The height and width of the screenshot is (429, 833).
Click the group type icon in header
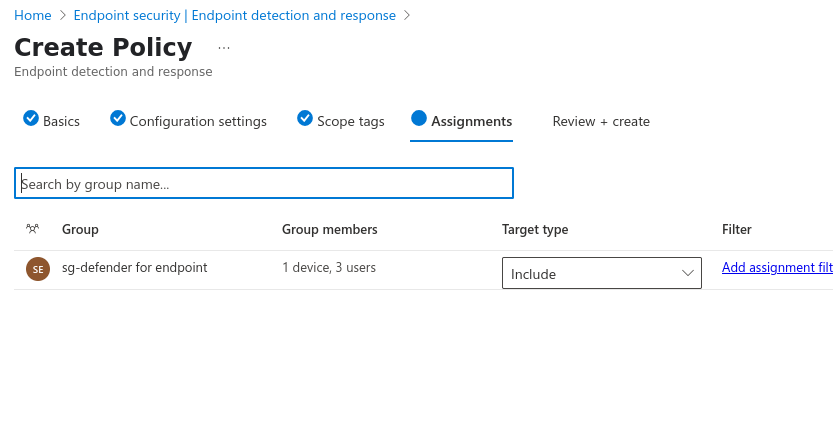click(33, 229)
